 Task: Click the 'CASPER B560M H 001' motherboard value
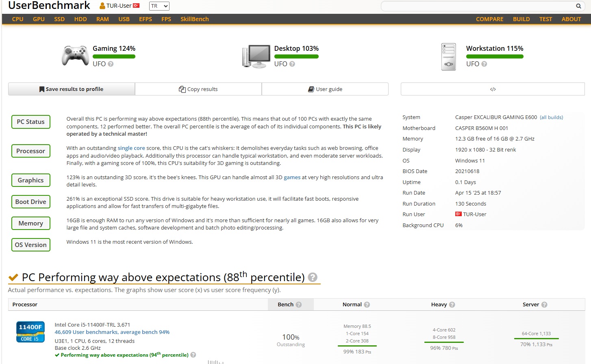point(482,128)
